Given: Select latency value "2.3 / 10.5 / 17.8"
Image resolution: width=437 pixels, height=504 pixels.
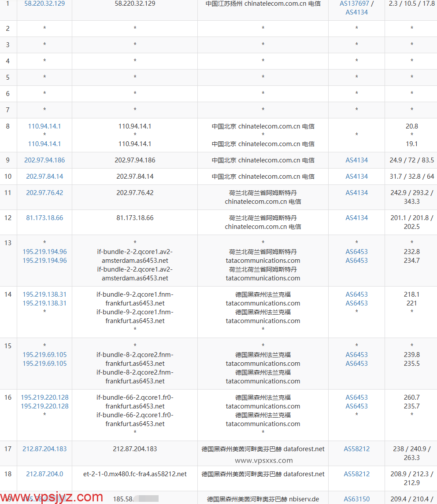Looking at the screenshot, I should (411, 4).
